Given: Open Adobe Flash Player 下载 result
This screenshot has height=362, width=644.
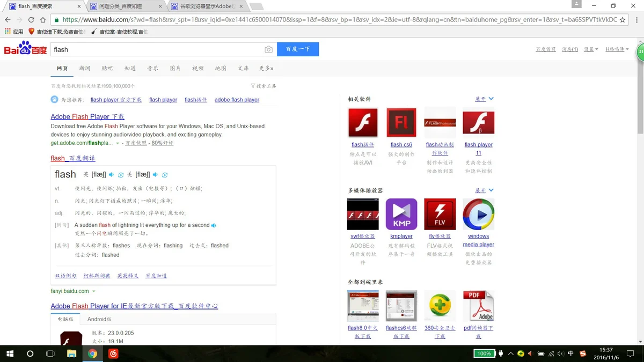Looking at the screenshot, I should tap(87, 116).
